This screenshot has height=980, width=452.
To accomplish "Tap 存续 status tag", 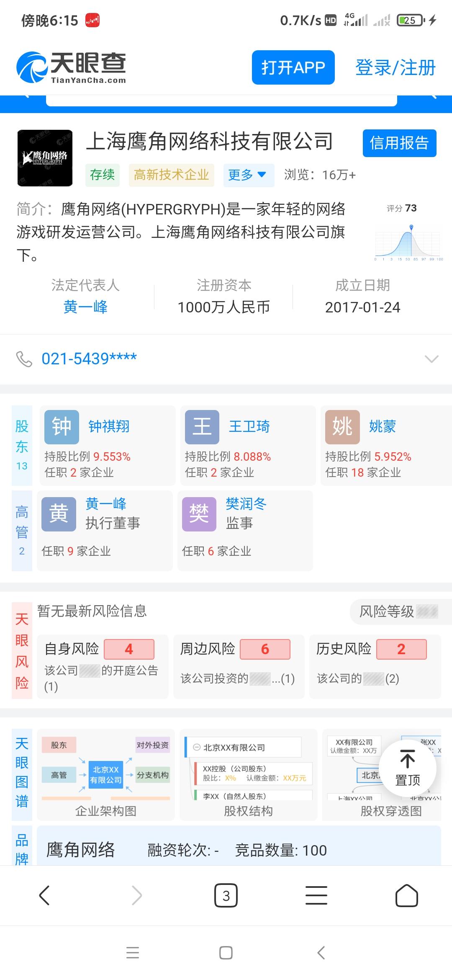I will pyautogui.click(x=102, y=175).
